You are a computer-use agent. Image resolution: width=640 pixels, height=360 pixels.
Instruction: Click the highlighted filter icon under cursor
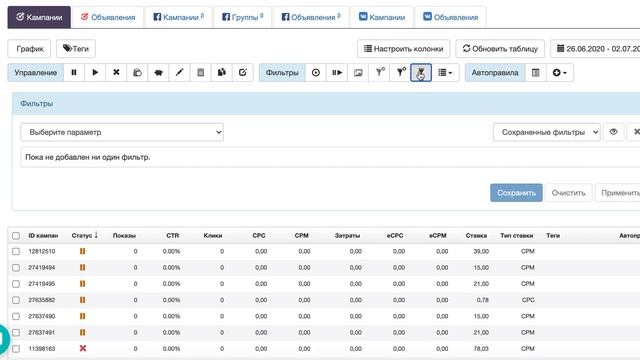[x=421, y=73]
